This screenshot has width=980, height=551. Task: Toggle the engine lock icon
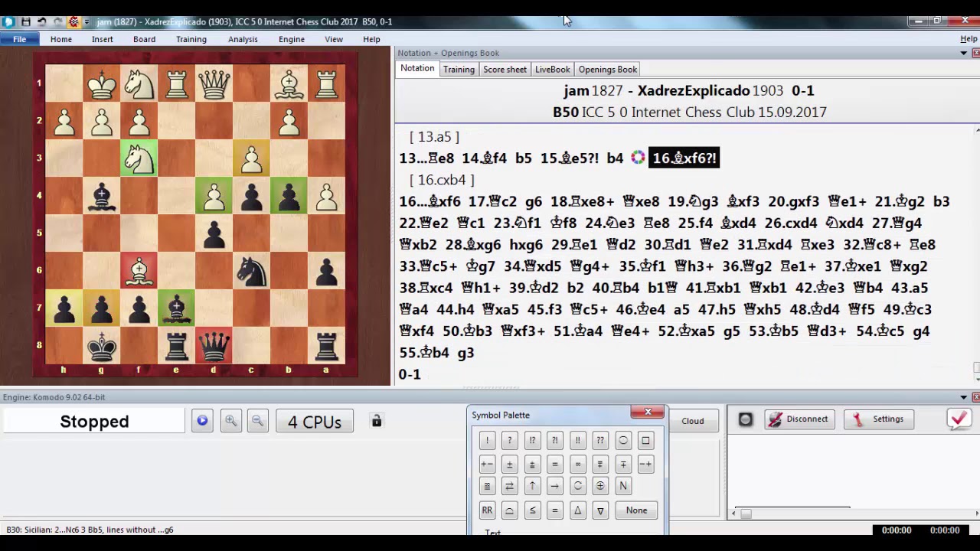[377, 421]
